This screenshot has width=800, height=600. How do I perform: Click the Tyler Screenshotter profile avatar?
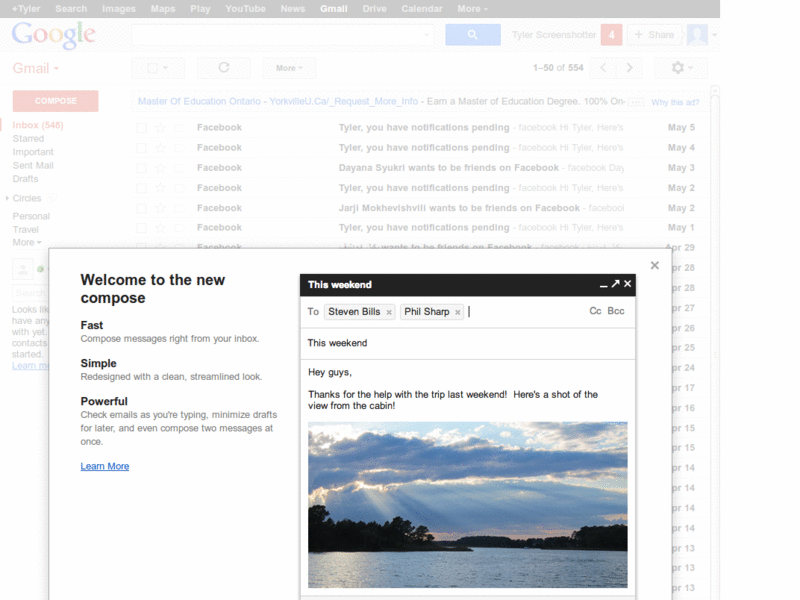(x=697, y=35)
